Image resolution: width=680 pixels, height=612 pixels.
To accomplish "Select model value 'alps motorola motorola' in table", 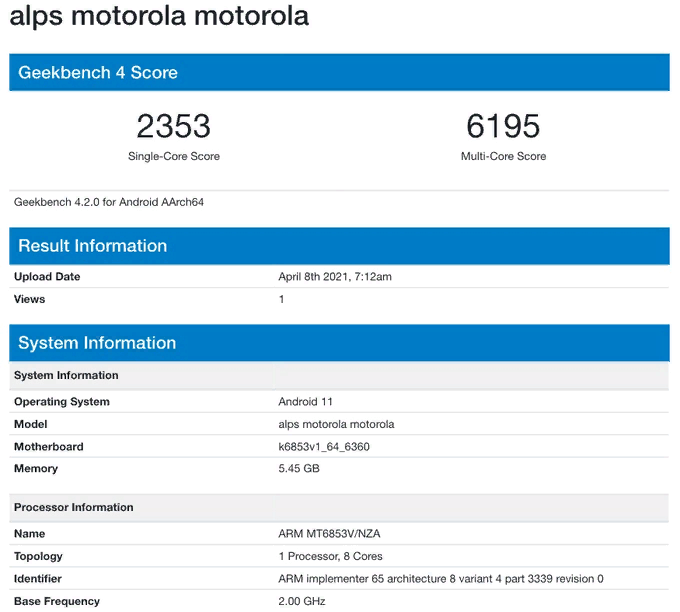I will (336, 424).
